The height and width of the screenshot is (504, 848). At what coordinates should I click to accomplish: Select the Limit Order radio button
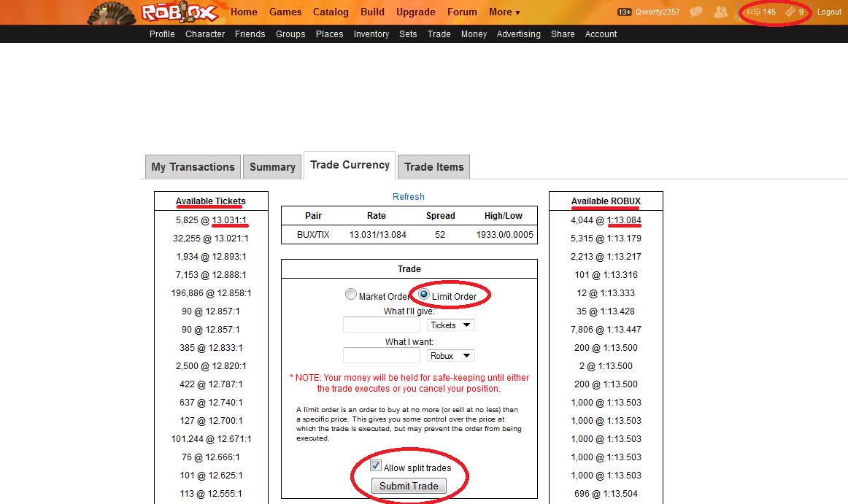click(x=424, y=294)
